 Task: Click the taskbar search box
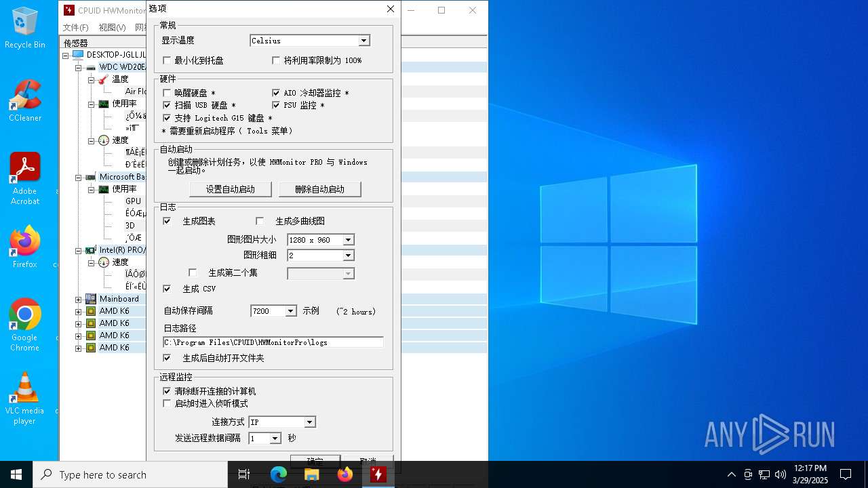[x=130, y=474]
